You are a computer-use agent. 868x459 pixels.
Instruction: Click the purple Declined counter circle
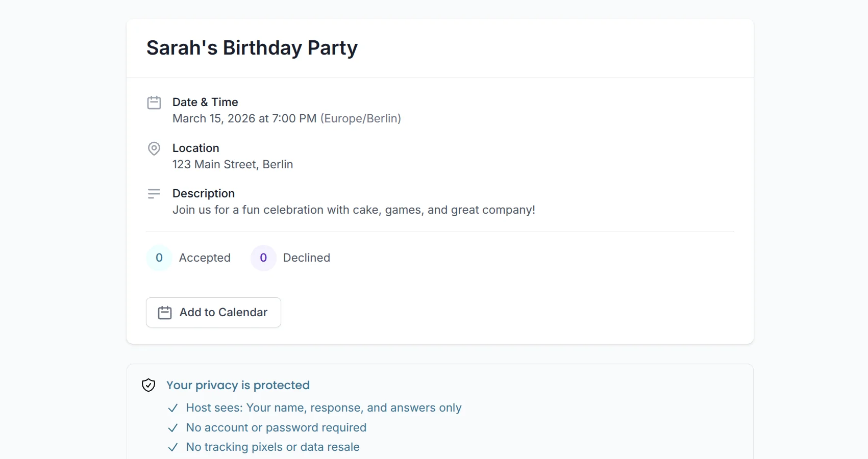(x=263, y=258)
